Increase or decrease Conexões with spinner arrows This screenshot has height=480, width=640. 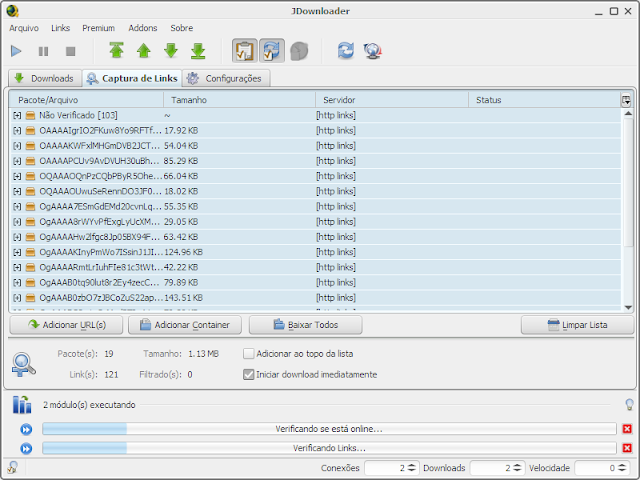[411, 468]
